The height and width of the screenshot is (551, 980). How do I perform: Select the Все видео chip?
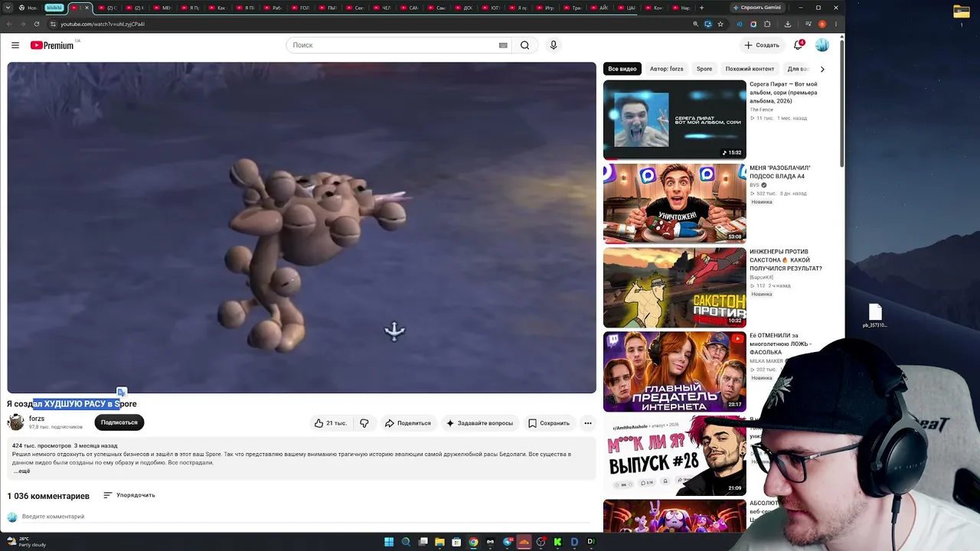click(622, 69)
